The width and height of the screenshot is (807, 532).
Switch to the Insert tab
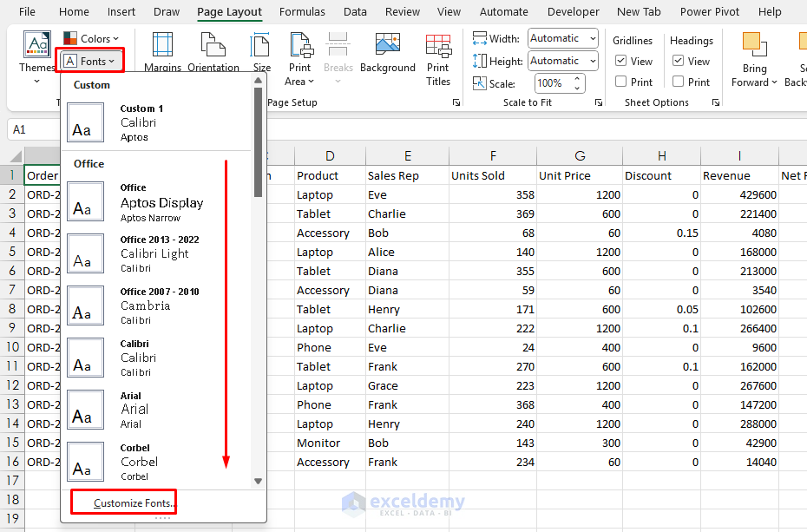pos(121,11)
